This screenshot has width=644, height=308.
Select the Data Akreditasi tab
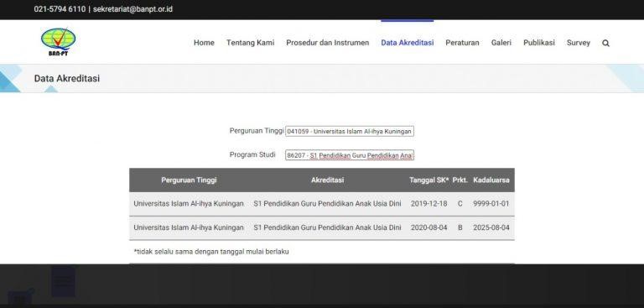tap(407, 43)
